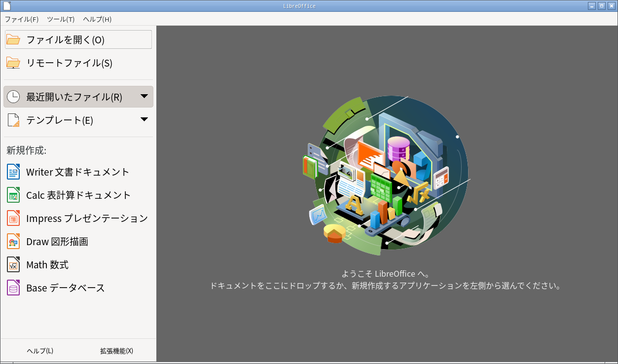Click the Math formula icon

coord(13,264)
